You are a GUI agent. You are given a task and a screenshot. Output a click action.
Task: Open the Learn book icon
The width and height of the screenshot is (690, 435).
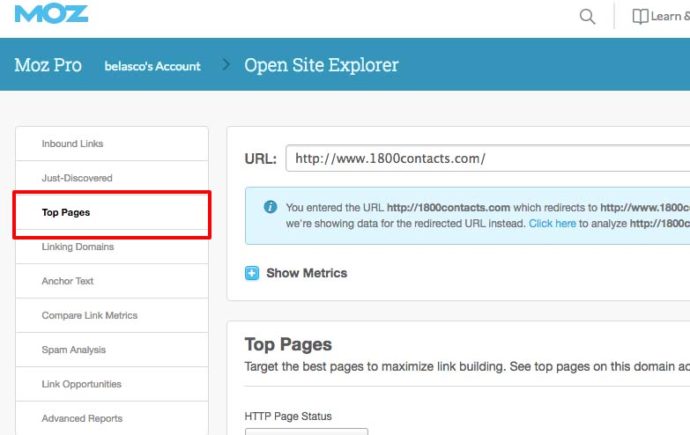point(640,17)
